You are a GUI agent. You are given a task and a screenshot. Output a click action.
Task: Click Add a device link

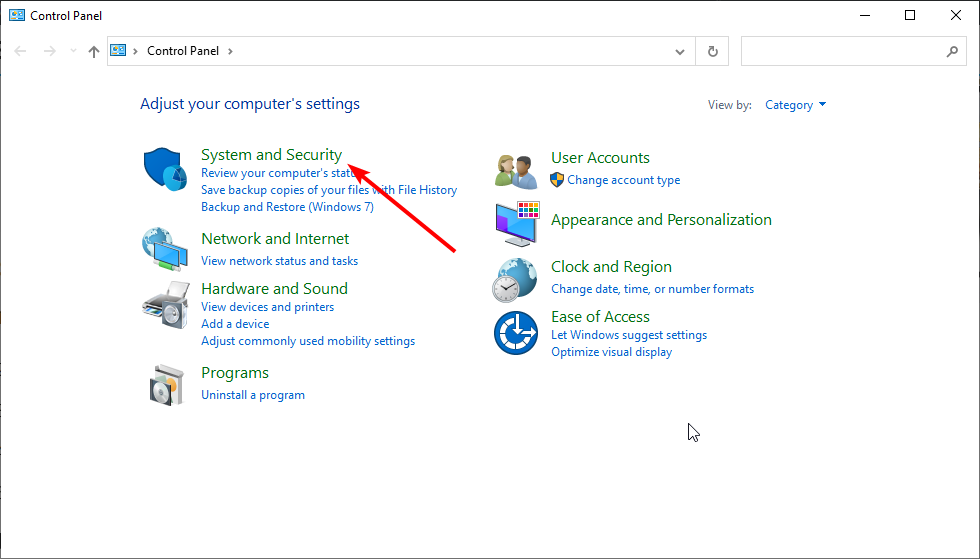point(235,324)
